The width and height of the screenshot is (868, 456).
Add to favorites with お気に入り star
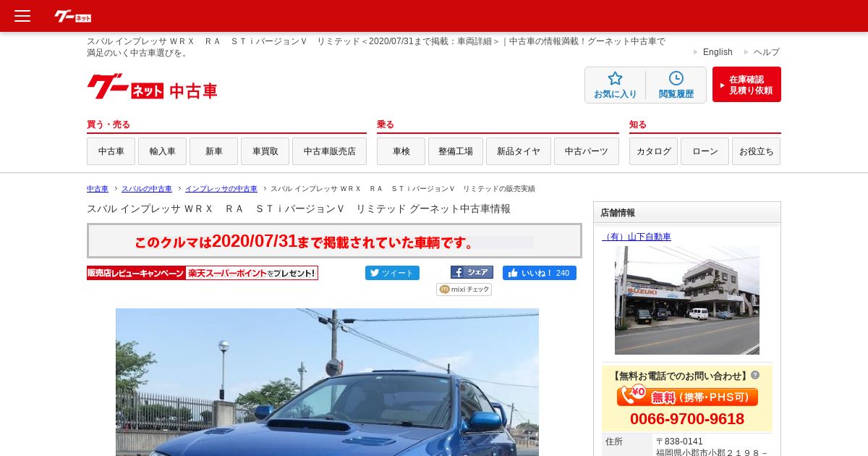(x=615, y=85)
